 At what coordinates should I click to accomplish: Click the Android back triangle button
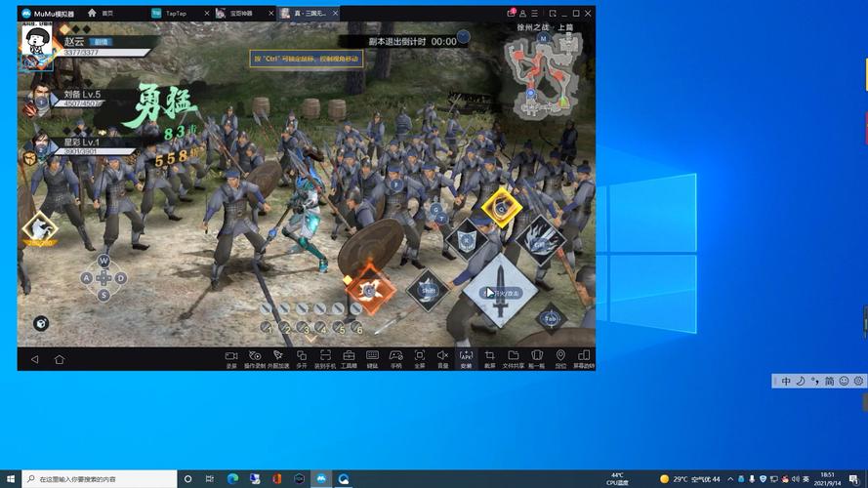[35, 359]
